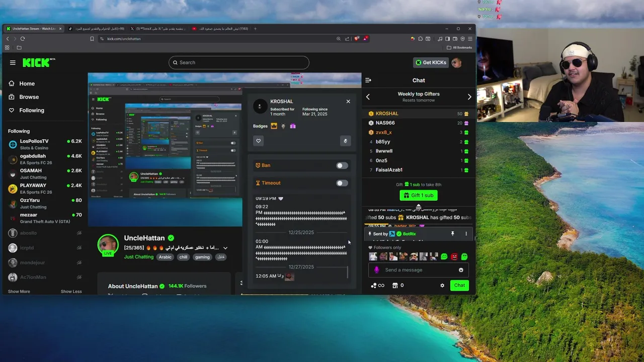The height and width of the screenshot is (362, 644).
Task: Click Show More in the Following list
Action: tap(19, 292)
